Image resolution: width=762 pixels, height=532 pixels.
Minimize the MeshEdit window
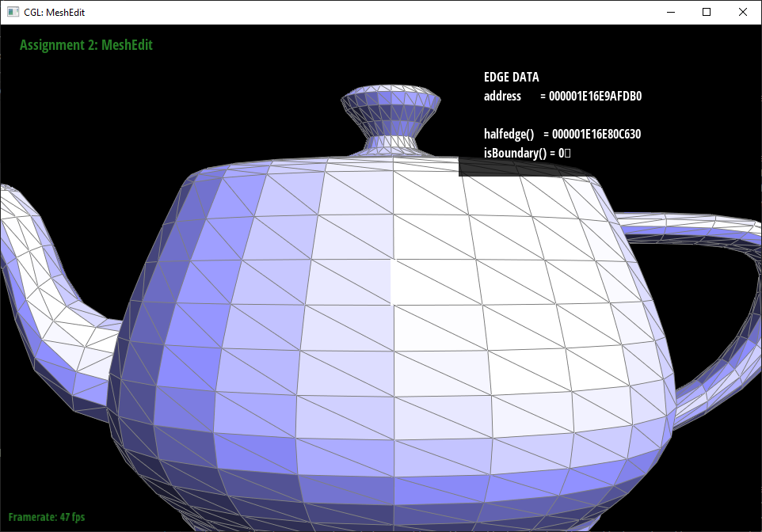(670, 12)
